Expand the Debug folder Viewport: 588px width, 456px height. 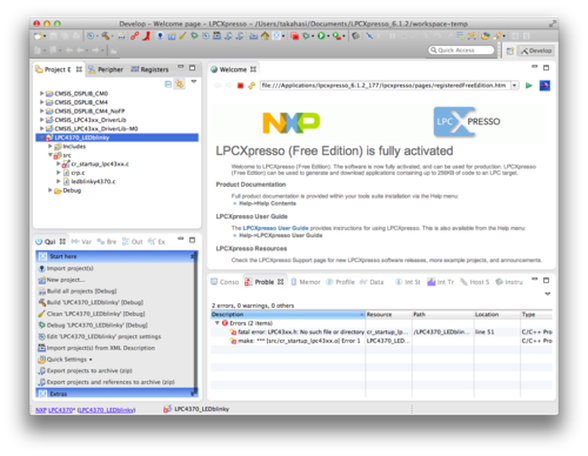(50, 190)
